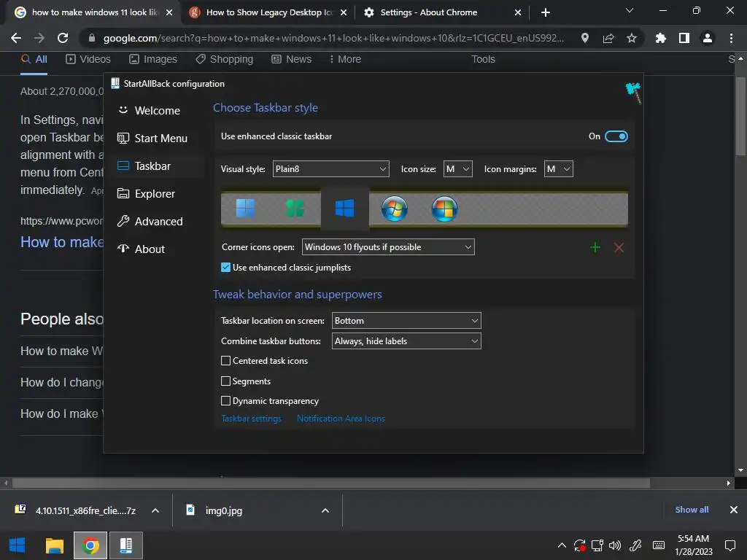The image size is (747, 560).
Task: Remove start icon with red X
Action: coord(619,247)
